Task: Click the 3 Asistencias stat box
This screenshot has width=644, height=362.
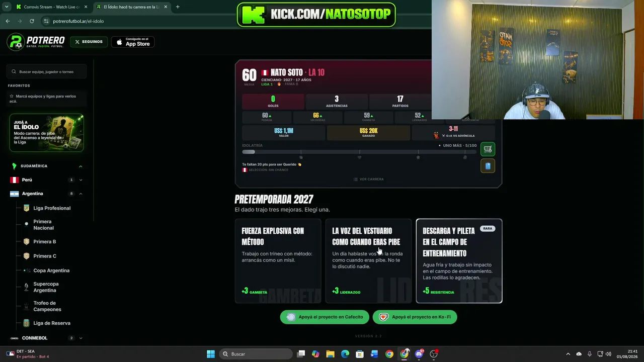Action: pos(337,101)
